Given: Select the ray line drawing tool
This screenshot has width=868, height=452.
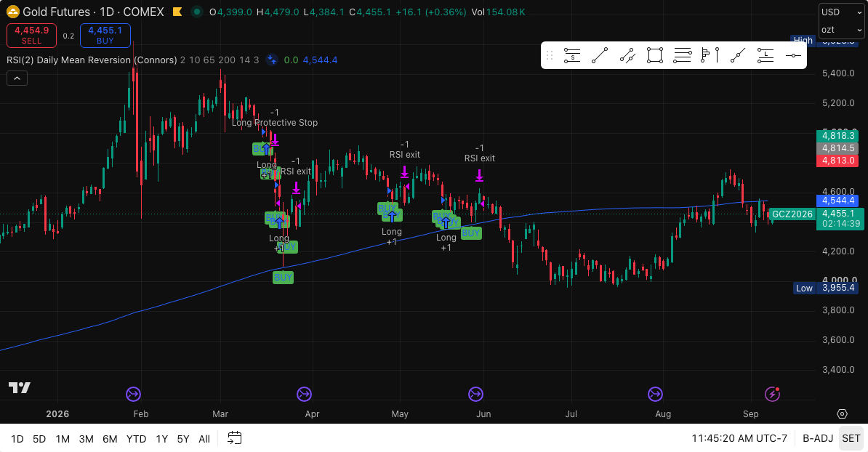Looking at the screenshot, I should (737, 55).
